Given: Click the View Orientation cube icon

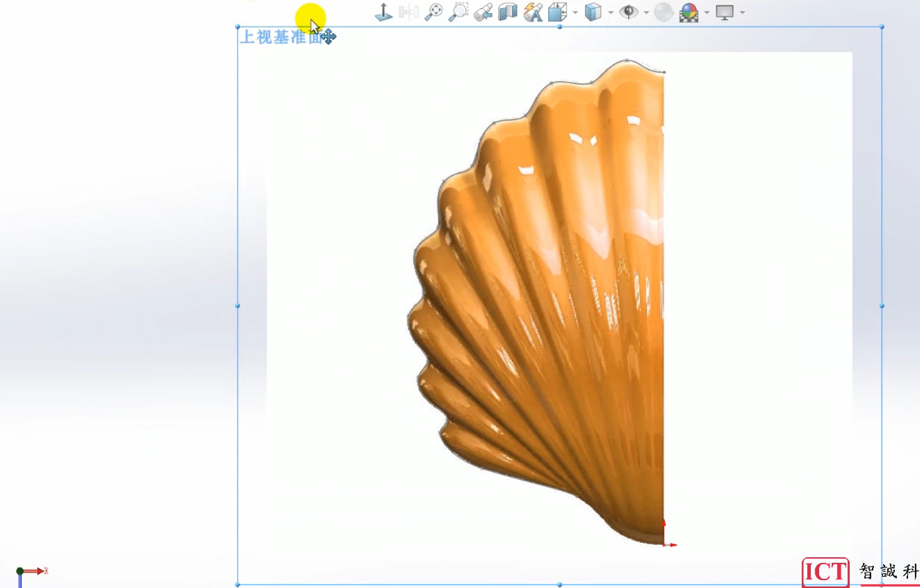Looking at the screenshot, I should click(557, 12).
